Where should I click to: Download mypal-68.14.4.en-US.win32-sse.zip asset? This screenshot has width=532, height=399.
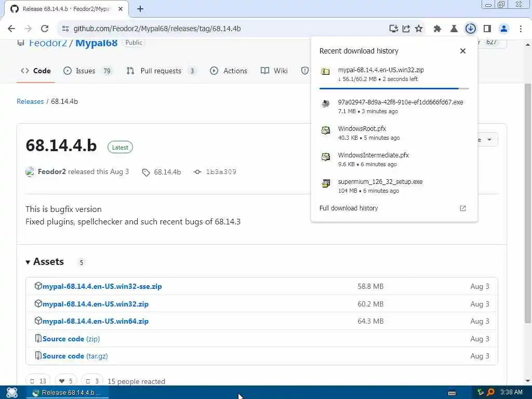pos(102,286)
